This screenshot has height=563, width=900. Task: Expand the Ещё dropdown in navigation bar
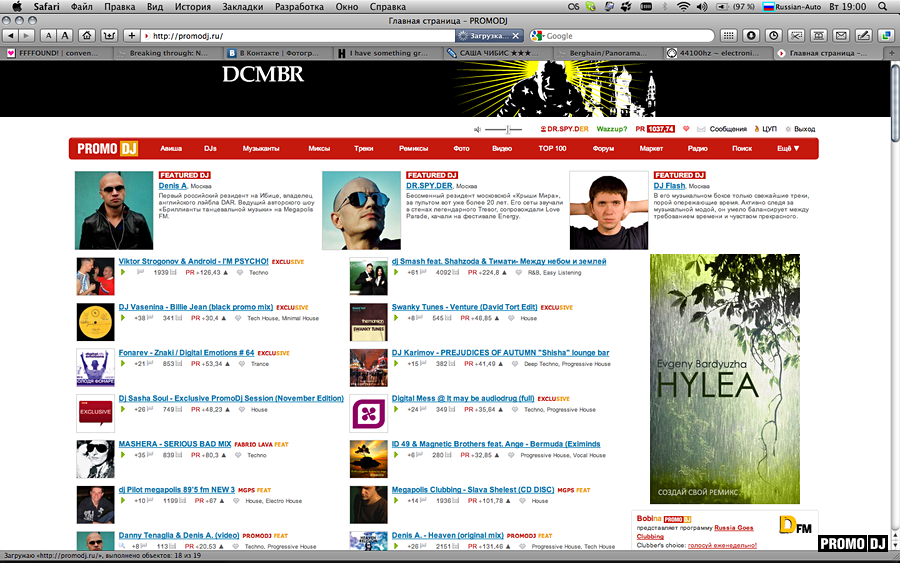[788, 148]
